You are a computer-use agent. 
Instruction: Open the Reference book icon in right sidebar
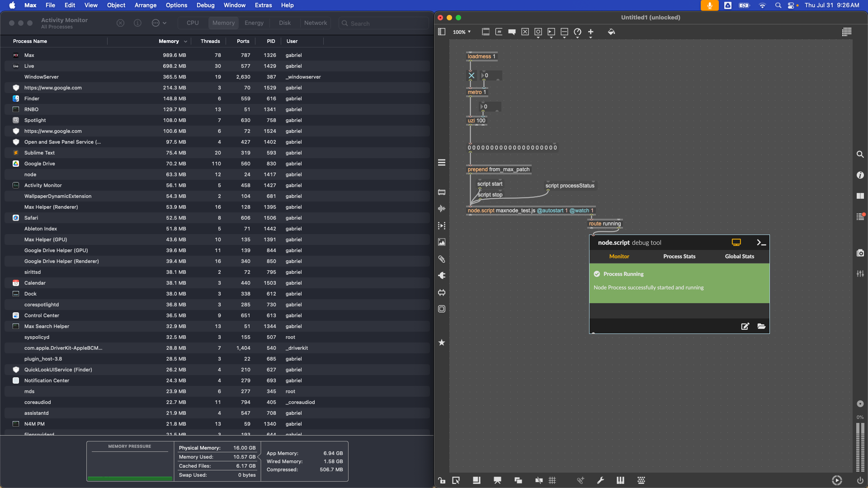click(860, 196)
